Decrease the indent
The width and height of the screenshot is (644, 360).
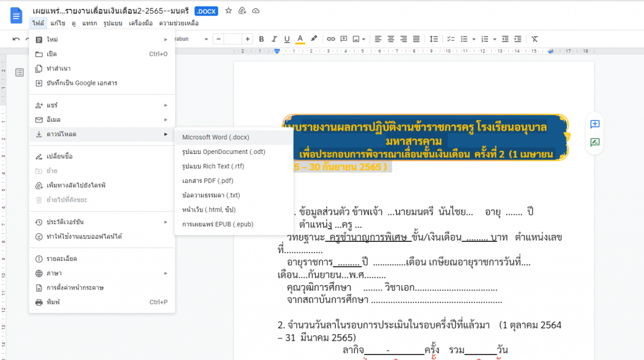pos(505,39)
